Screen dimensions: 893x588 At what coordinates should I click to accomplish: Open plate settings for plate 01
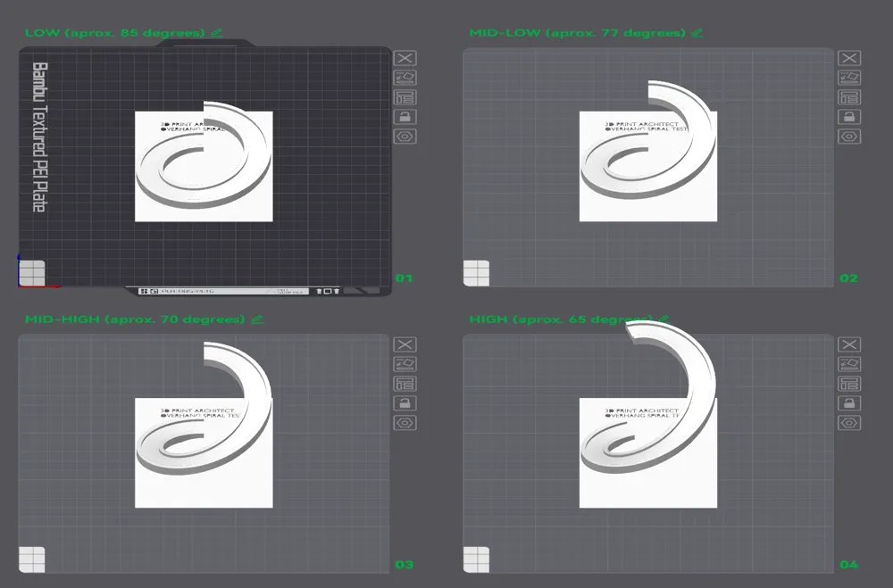click(405, 137)
